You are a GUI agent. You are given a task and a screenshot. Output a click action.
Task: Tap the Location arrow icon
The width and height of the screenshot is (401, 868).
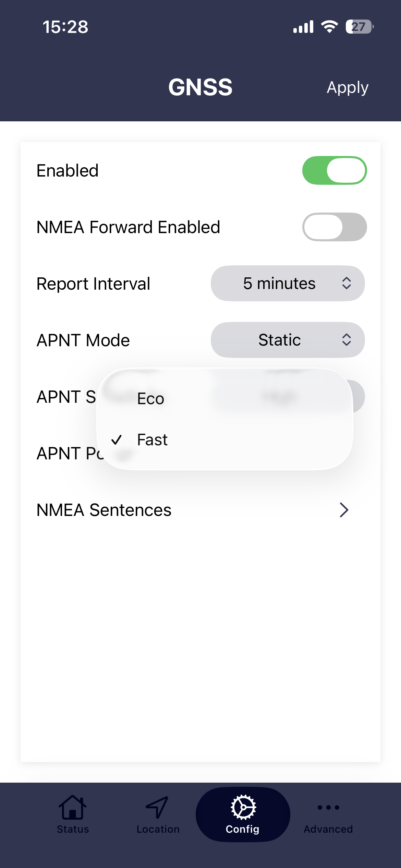pos(157,807)
